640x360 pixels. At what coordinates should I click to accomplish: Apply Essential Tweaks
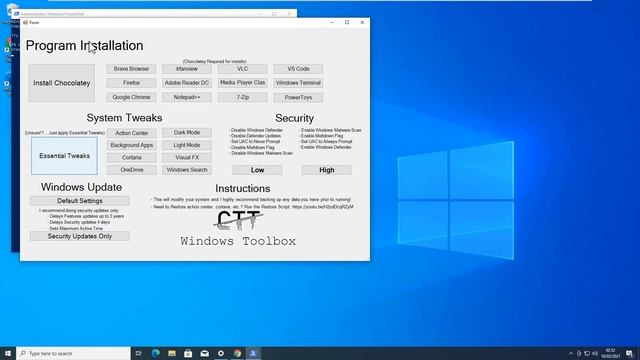[x=64, y=156]
